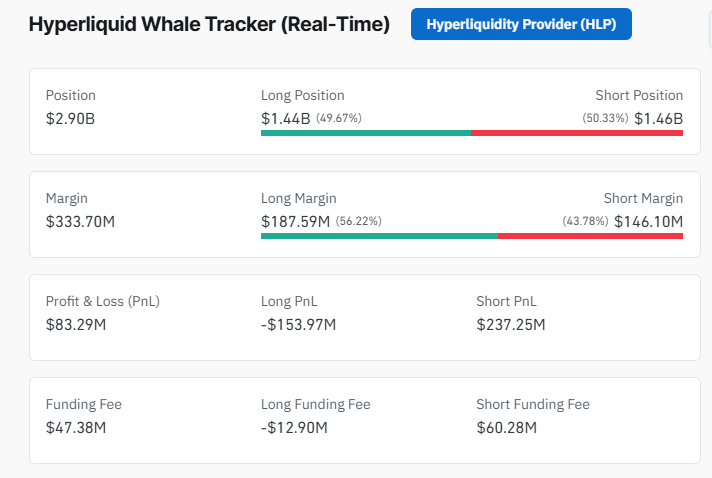Image resolution: width=712 pixels, height=478 pixels.
Task: Click the red short margin bar segment
Action: [x=590, y=235]
